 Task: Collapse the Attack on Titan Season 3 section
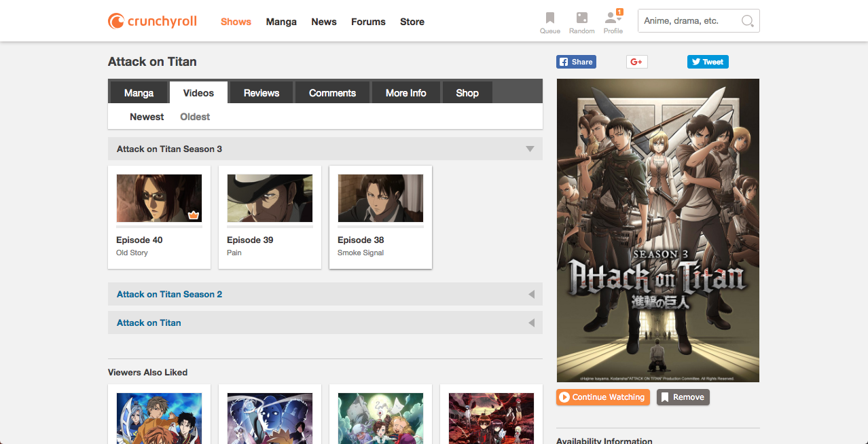pyautogui.click(x=530, y=149)
